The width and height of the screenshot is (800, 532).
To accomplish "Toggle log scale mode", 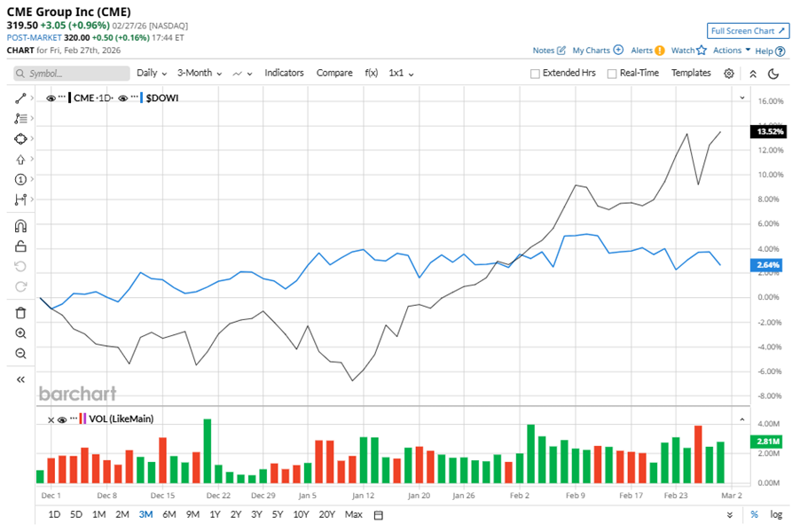I will coord(776,514).
